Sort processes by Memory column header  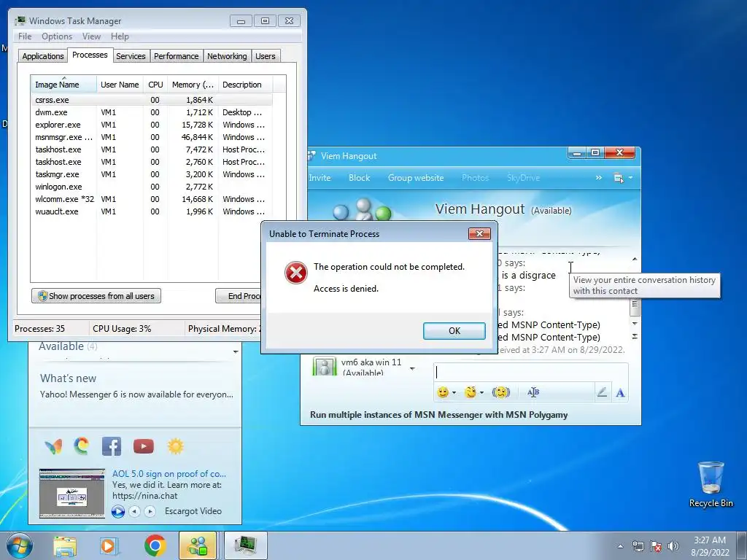point(193,85)
